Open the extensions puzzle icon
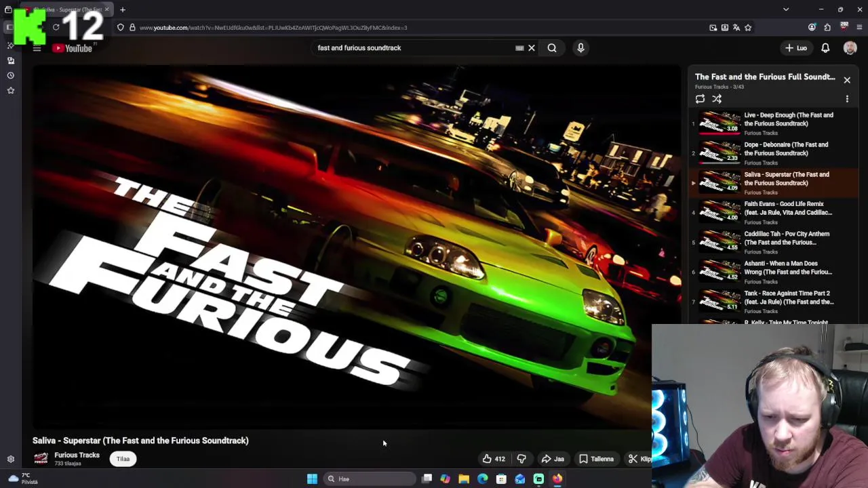Image resolution: width=868 pixels, height=488 pixels. tap(827, 28)
